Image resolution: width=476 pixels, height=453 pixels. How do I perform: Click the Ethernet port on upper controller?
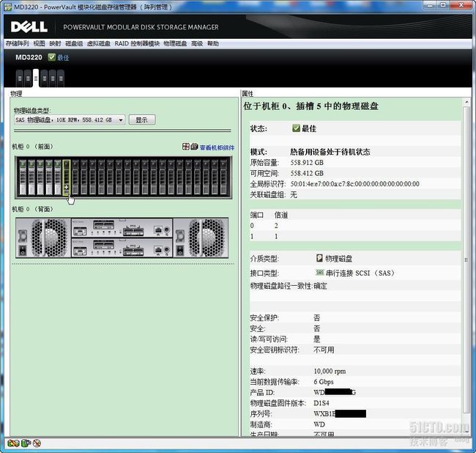coord(158,231)
